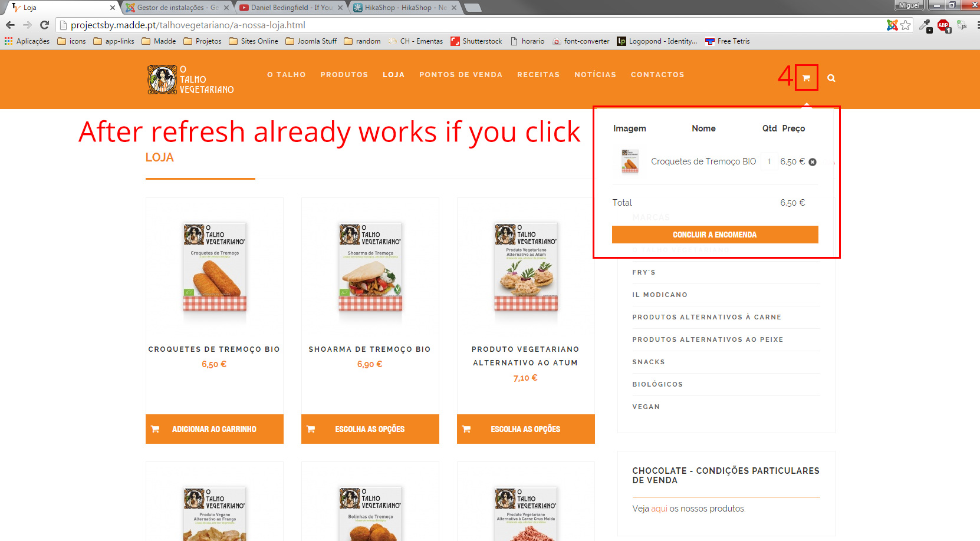Click the O Talho Vegetariano site logo
Viewport: 980px width, 541px height.
pos(190,80)
